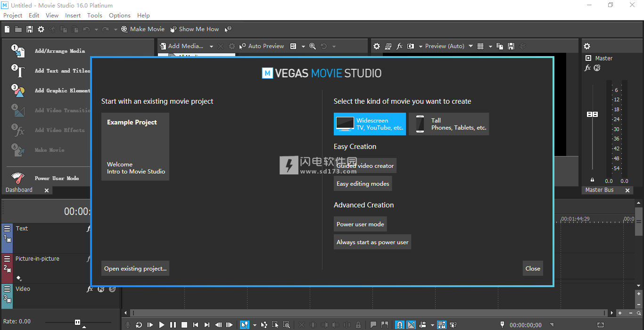Open the Project menu
The height and width of the screenshot is (330, 644).
pos(13,15)
